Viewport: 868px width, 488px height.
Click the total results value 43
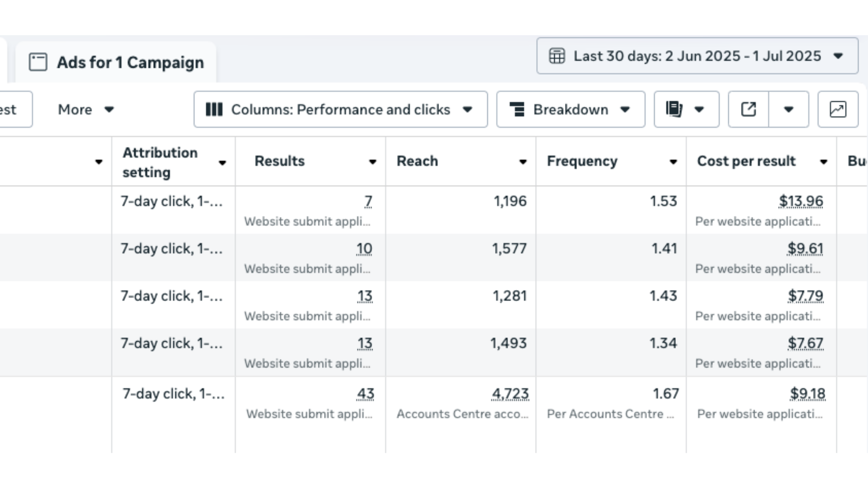(365, 394)
